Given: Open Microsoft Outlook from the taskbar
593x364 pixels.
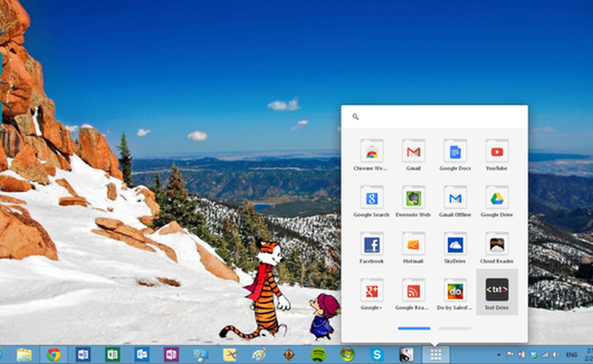Looking at the screenshot, I should tap(141, 355).
